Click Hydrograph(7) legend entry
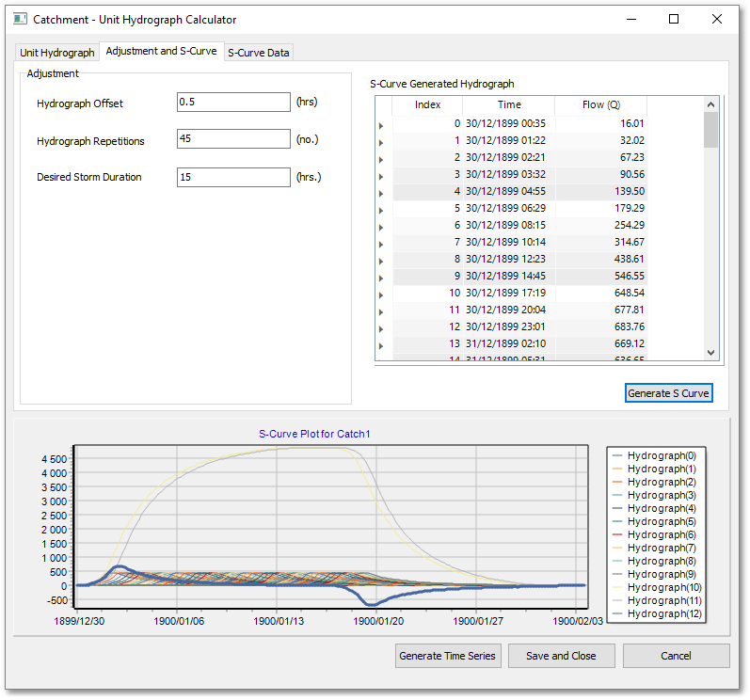750x700 pixels. pos(654,548)
